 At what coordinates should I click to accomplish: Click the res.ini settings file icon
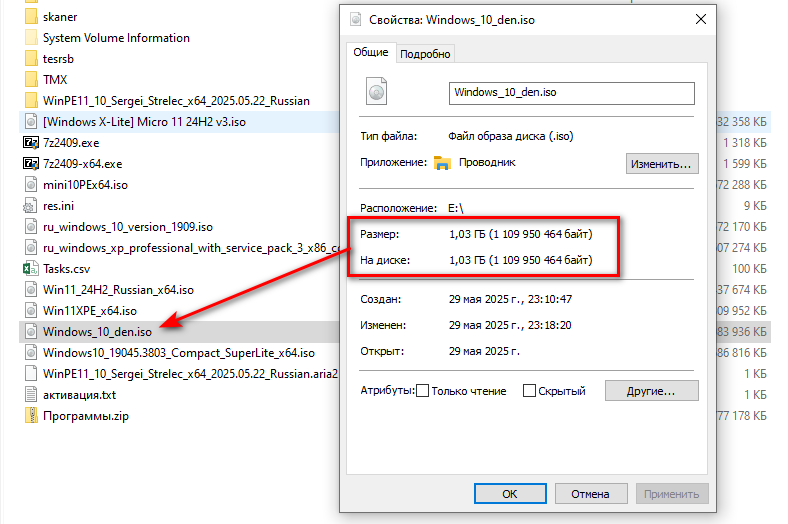(30, 206)
